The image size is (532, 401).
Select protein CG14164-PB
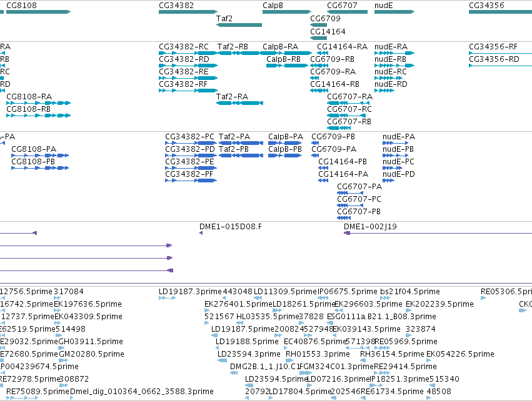click(343, 162)
